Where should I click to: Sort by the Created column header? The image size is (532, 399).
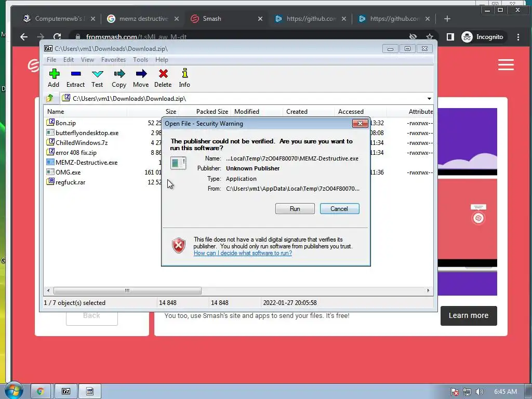click(x=309, y=111)
